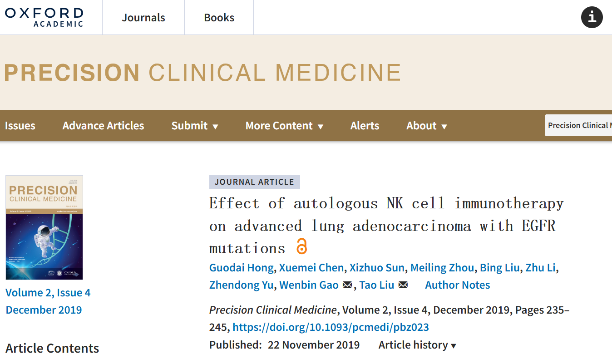The width and height of the screenshot is (612, 364).
Task: Expand the Submit dropdown menu
Action: click(195, 126)
